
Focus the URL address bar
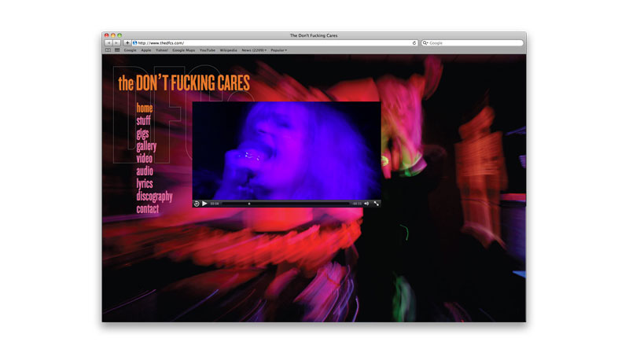click(273, 43)
